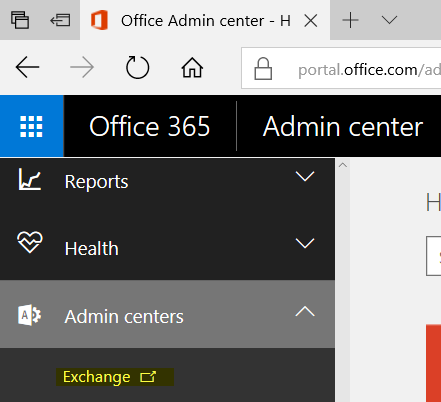Click the Admin centers gear icon
The height and width of the screenshot is (402, 441).
[29, 315]
